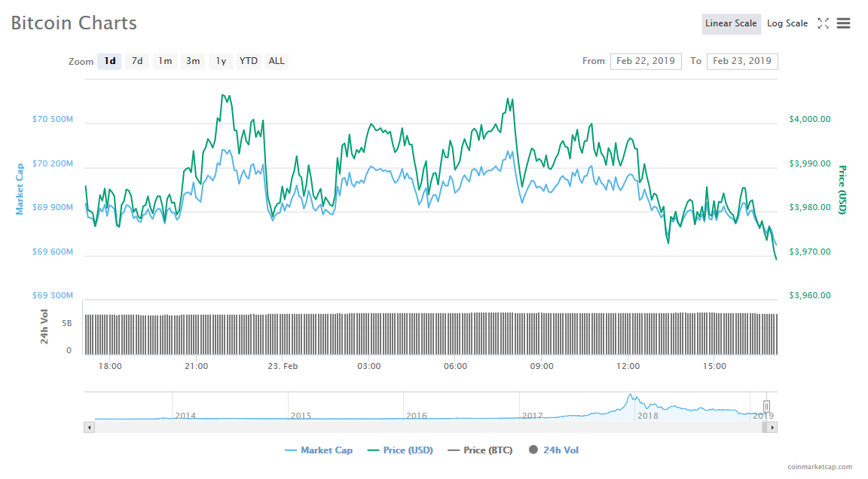Click the 18:00 time axis label
This screenshot has width=868, height=479.
coord(110,366)
